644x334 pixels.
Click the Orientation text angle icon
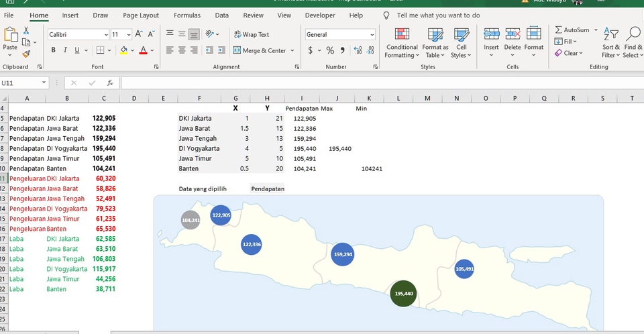pos(210,34)
